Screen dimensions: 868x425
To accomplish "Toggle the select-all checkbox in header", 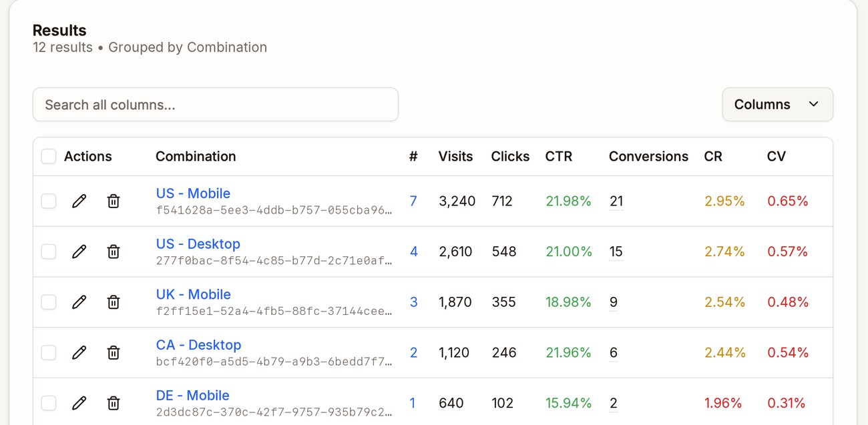I will click(49, 156).
